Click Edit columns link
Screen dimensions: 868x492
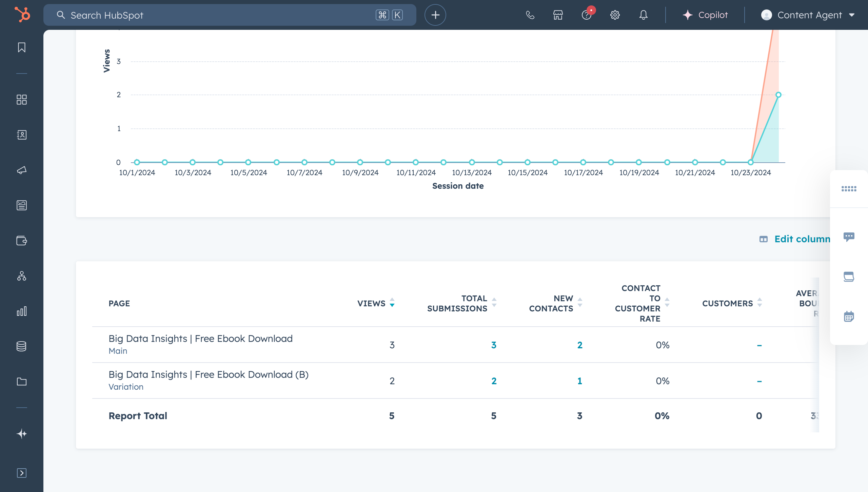coord(802,239)
